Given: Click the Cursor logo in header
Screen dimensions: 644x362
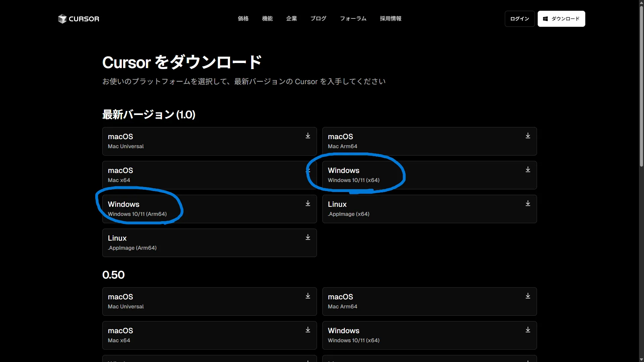Looking at the screenshot, I should click(78, 19).
